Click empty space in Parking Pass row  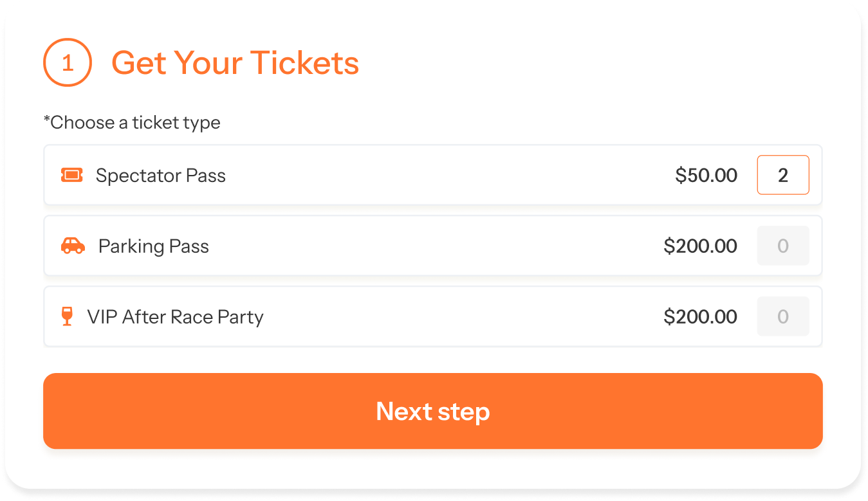click(x=438, y=246)
